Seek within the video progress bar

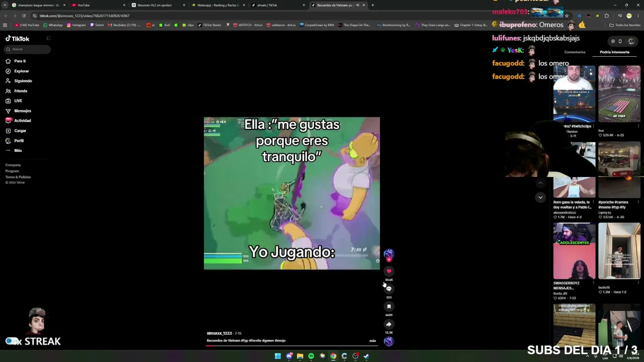click(x=292, y=346)
